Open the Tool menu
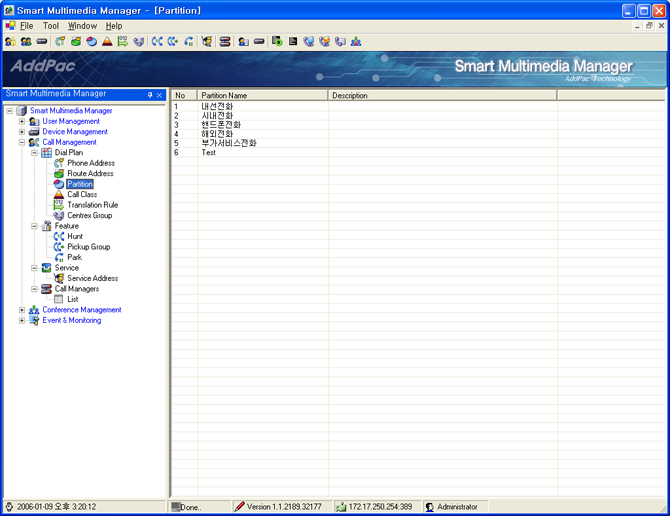Image resolution: width=670 pixels, height=516 pixels. [51, 26]
